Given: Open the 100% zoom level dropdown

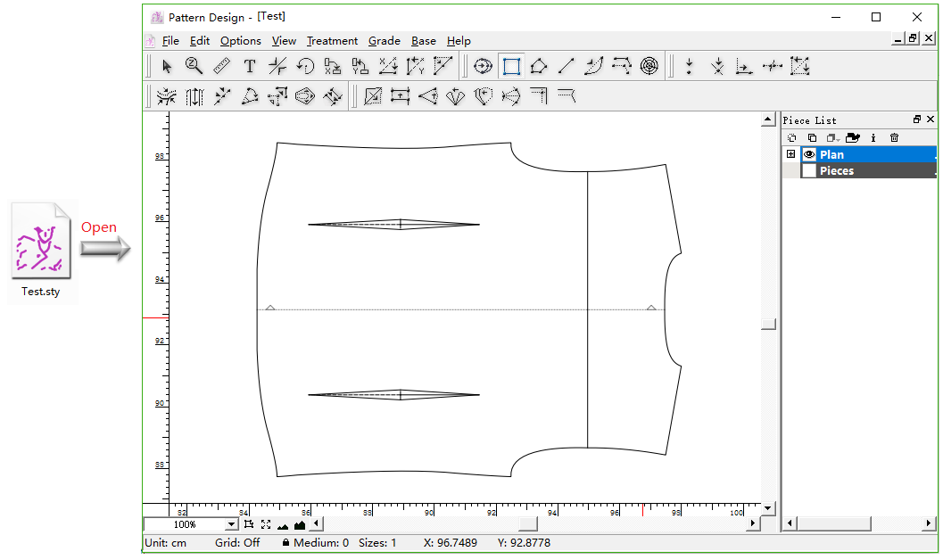Looking at the screenshot, I should tap(232, 525).
